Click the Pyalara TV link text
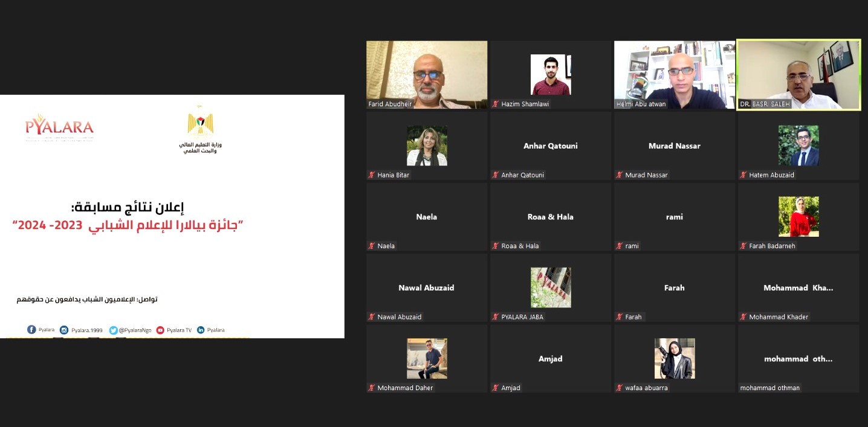 [x=179, y=330]
